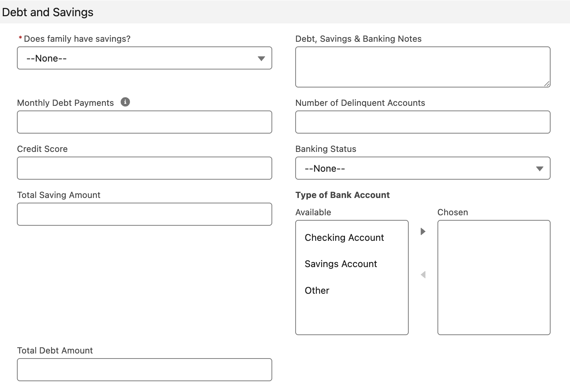Click the notes textarea resize handle
Image resolution: width=570 pixels, height=392 pixels.
pyautogui.click(x=547, y=84)
